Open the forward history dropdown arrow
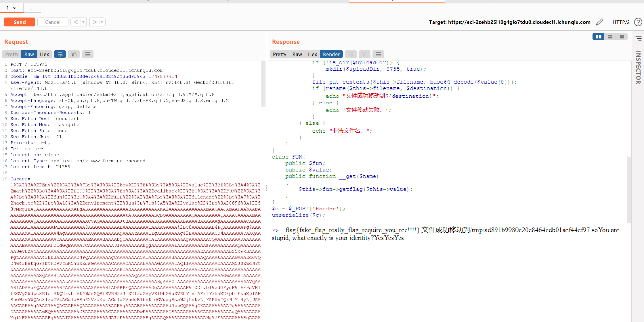 pyautogui.click(x=102, y=22)
